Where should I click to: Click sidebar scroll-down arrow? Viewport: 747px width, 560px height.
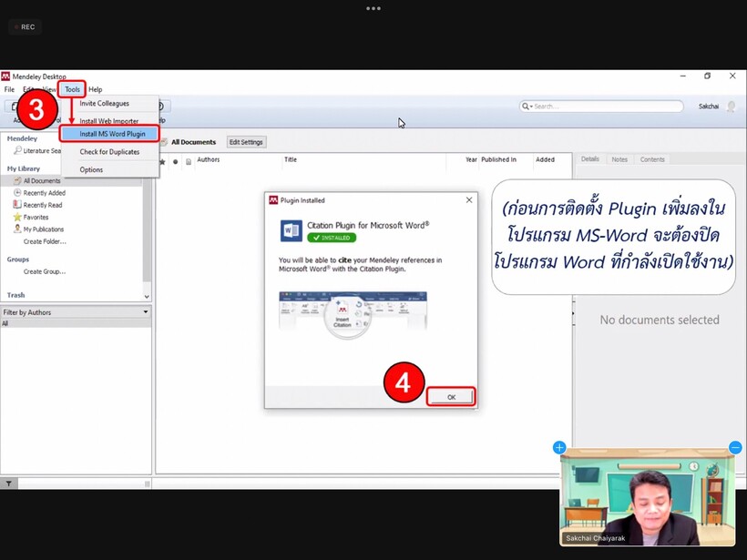click(147, 296)
